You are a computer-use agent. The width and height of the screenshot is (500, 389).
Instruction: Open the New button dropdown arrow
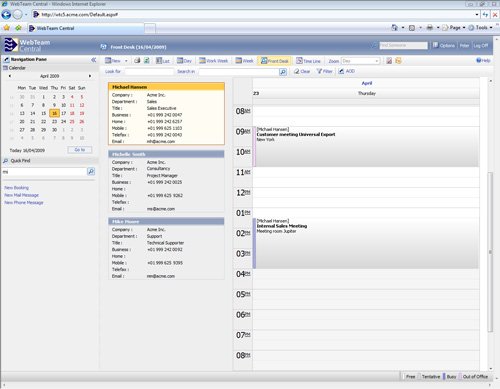point(126,61)
